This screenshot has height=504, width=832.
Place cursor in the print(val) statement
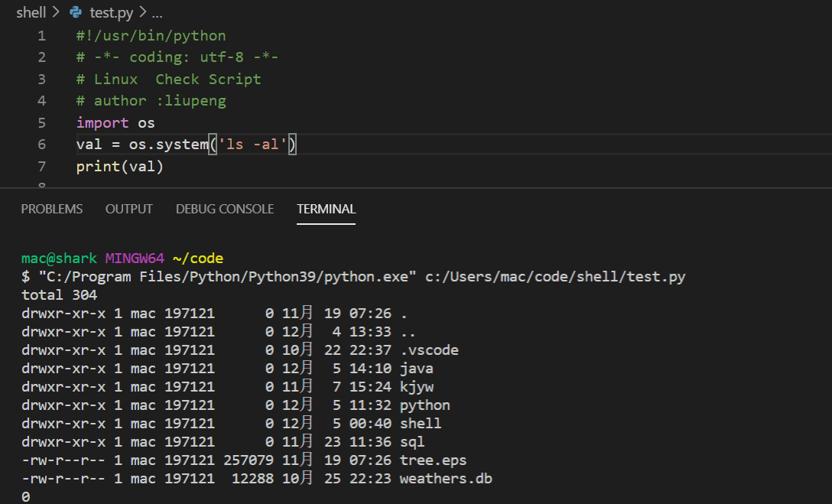click(x=119, y=166)
